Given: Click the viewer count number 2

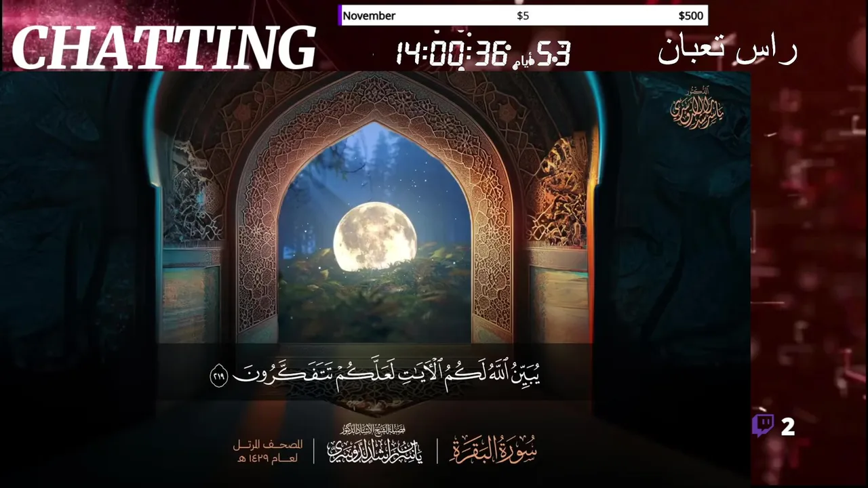Looking at the screenshot, I should (787, 426).
